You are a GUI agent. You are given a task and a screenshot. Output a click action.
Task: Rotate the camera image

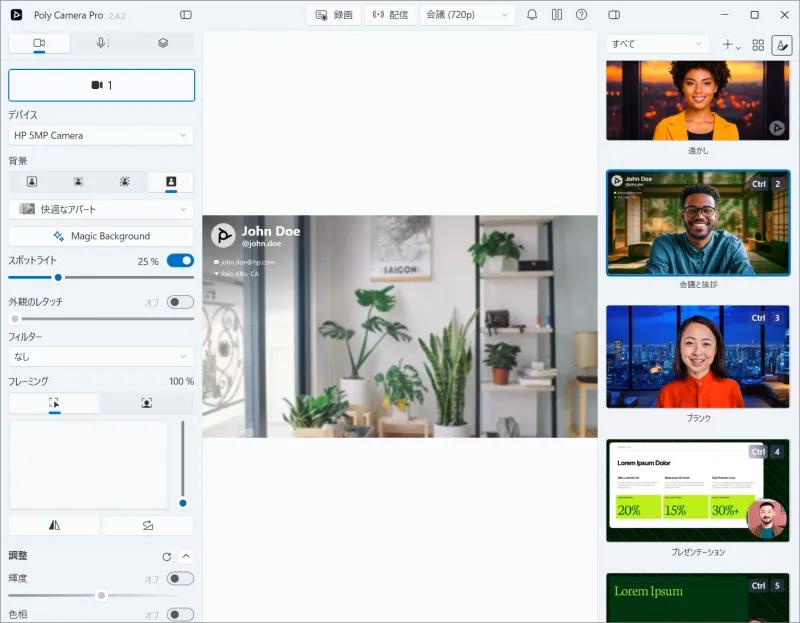pyautogui.click(x=148, y=525)
